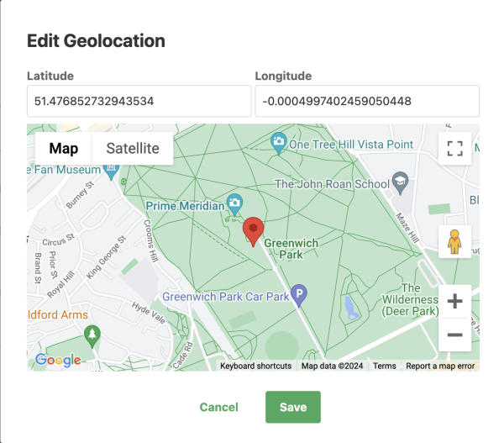Cancel the geolocation edit
This screenshot has height=443, width=504.
click(218, 407)
